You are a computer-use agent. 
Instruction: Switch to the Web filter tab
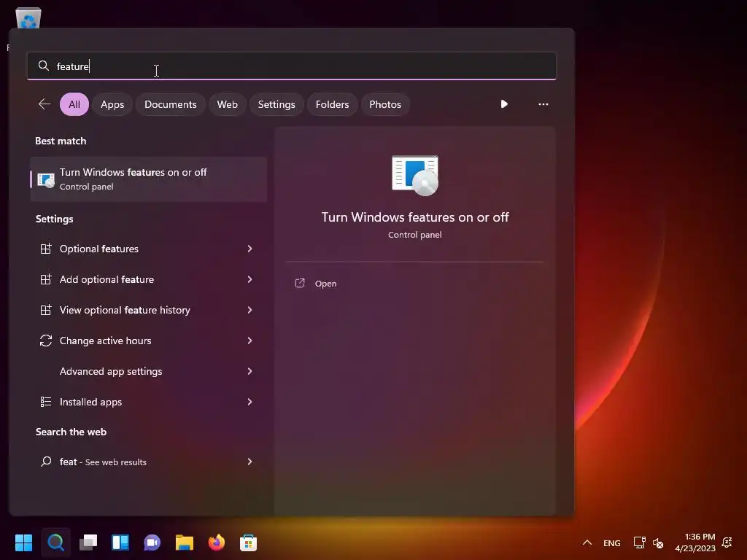[x=228, y=104]
